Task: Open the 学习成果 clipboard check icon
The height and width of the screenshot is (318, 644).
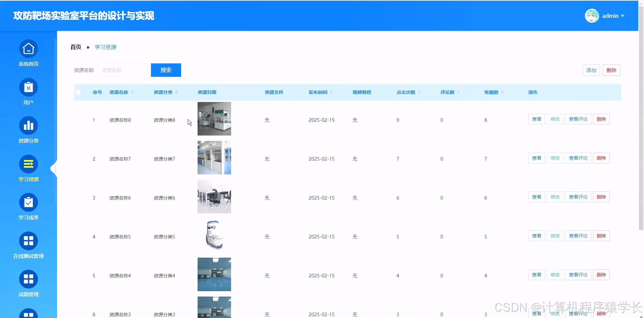Action: tap(29, 203)
